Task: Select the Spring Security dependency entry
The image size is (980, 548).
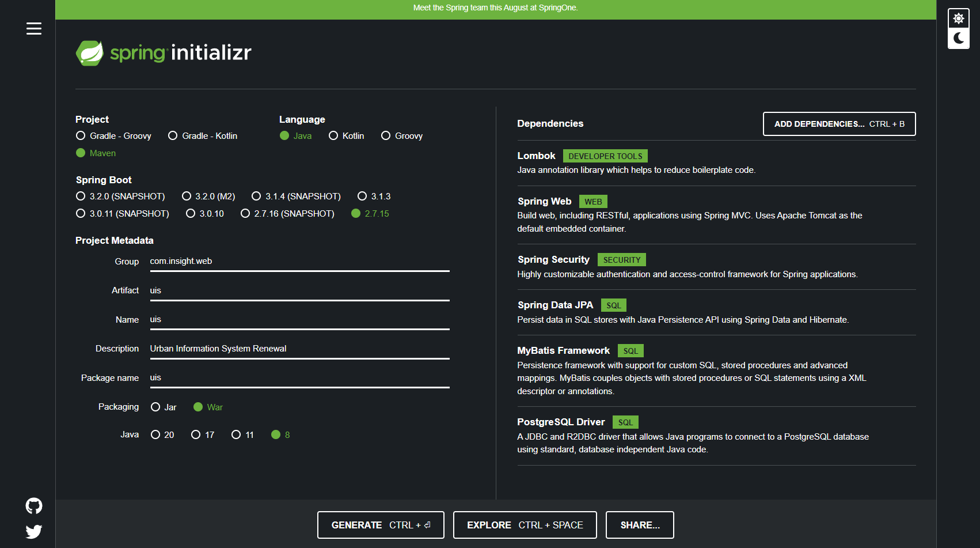Action: [716, 266]
